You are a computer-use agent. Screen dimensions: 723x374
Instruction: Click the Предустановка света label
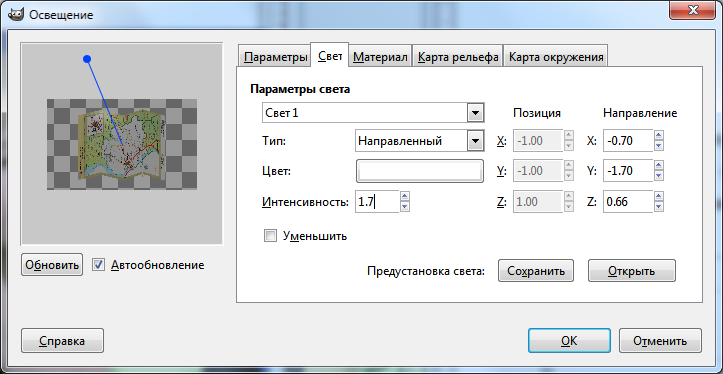click(426, 271)
